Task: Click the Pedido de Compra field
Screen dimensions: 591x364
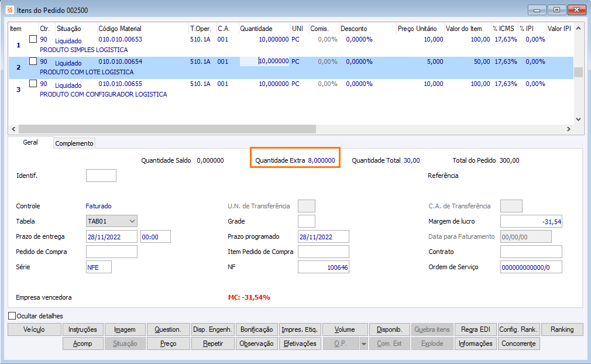Action: (112, 252)
